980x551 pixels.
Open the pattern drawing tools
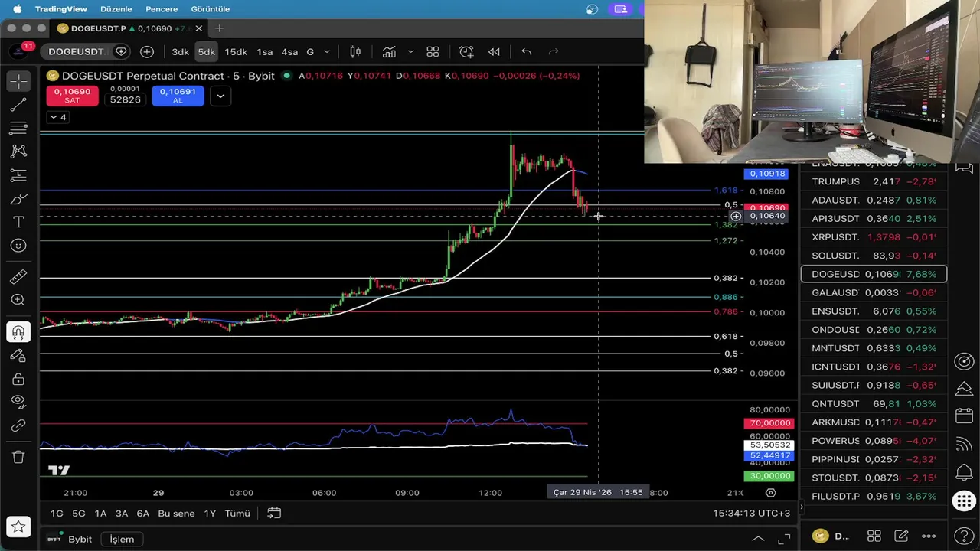pos(18,152)
